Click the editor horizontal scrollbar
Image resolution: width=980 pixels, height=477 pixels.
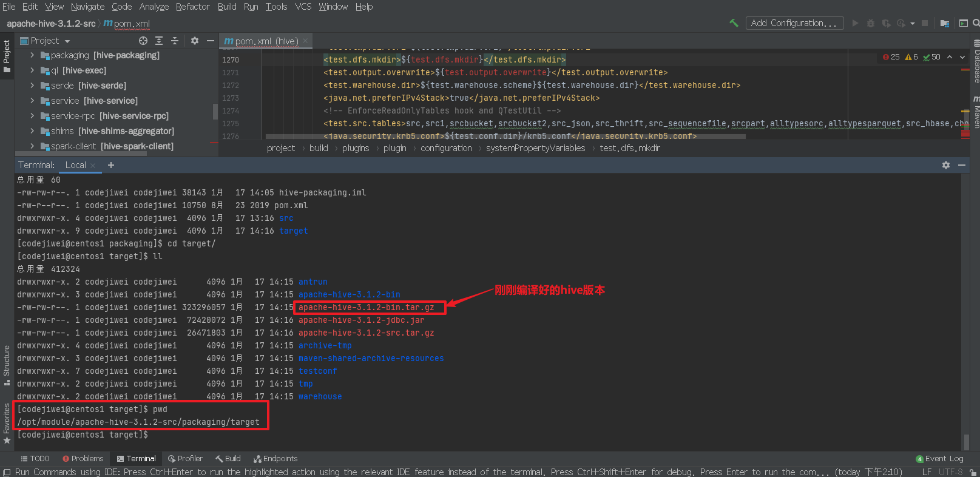pyautogui.click(x=505, y=137)
